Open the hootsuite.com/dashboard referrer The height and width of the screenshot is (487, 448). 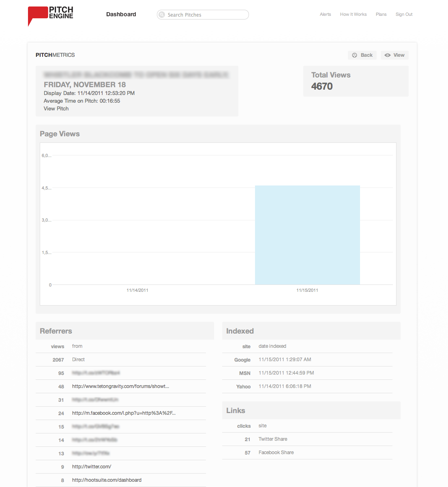107,480
